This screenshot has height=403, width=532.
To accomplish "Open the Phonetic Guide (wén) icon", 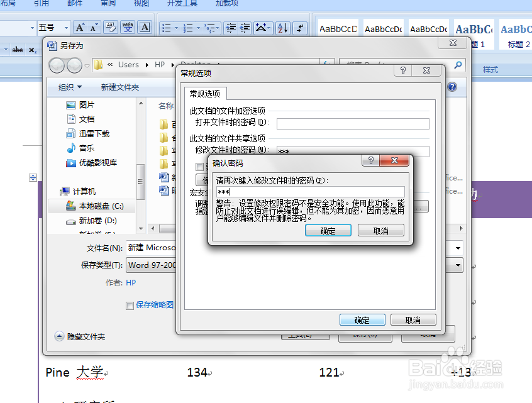I will (x=130, y=28).
